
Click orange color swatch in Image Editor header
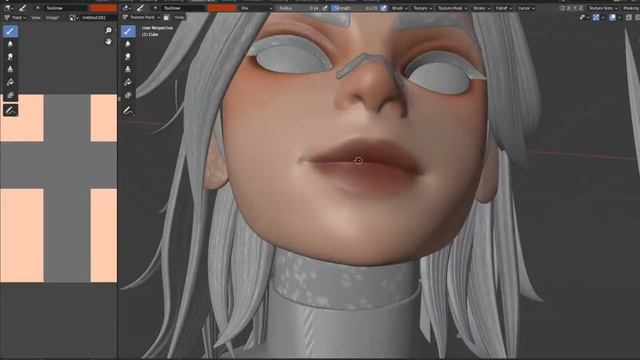pyautogui.click(x=103, y=8)
